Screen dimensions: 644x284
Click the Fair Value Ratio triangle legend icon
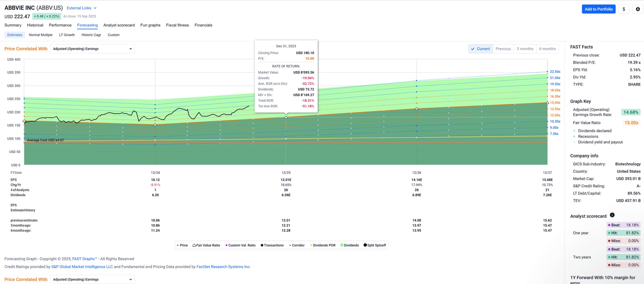pos(194,245)
